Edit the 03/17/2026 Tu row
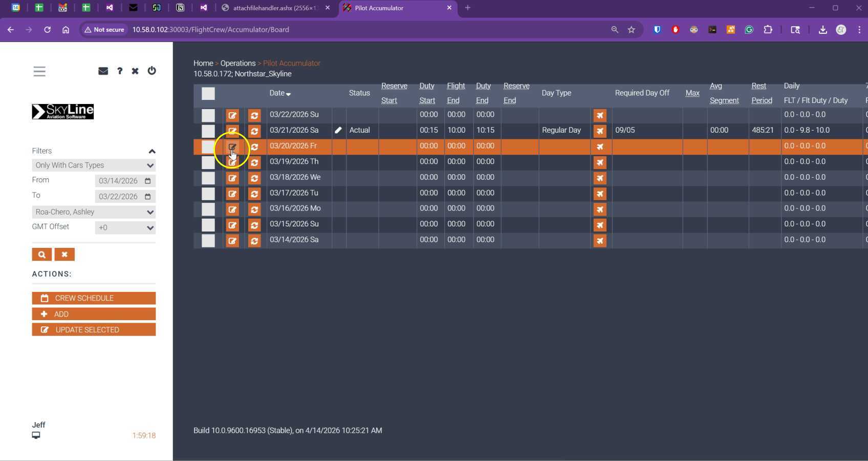This screenshot has width=868, height=461. pos(232,194)
